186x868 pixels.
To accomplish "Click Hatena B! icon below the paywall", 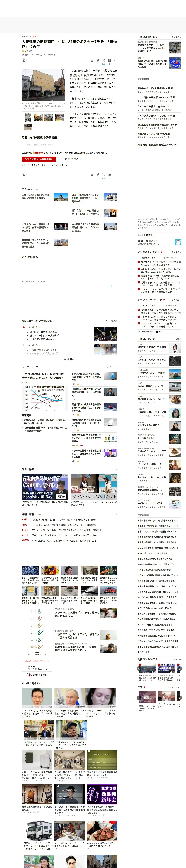I will pos(109,175).
